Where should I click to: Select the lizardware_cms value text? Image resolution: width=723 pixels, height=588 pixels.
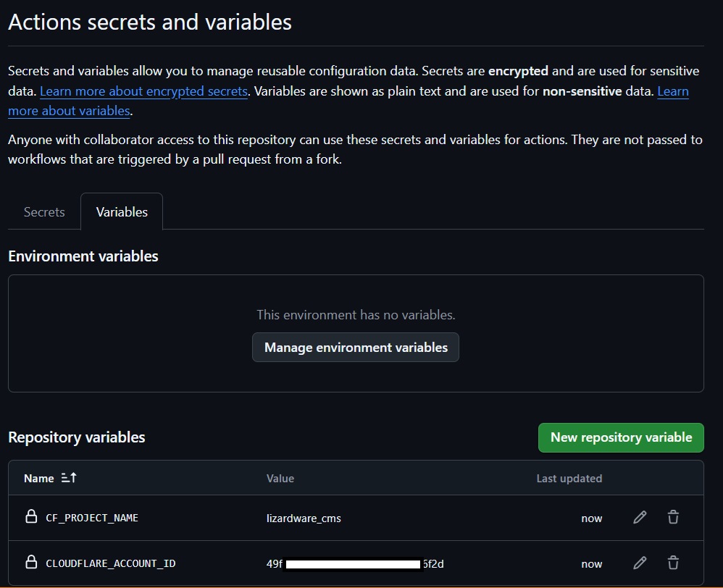(x=304, y=517)
